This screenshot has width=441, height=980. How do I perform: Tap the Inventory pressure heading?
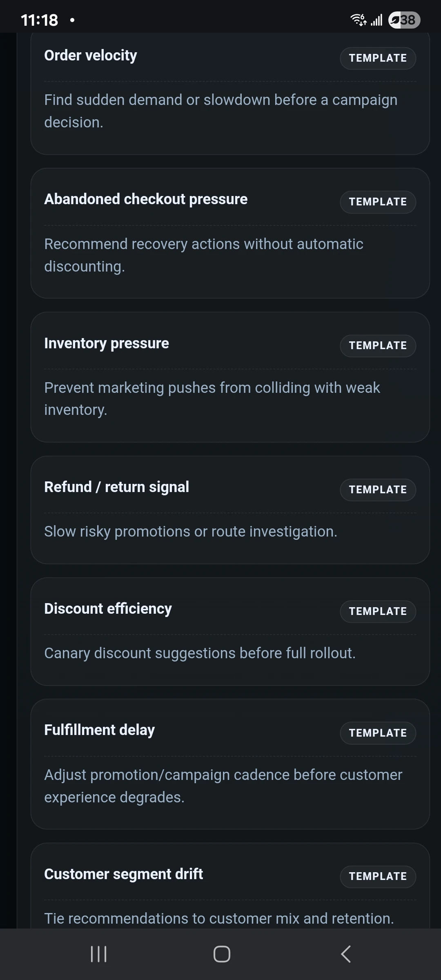[x=106, y=343]
